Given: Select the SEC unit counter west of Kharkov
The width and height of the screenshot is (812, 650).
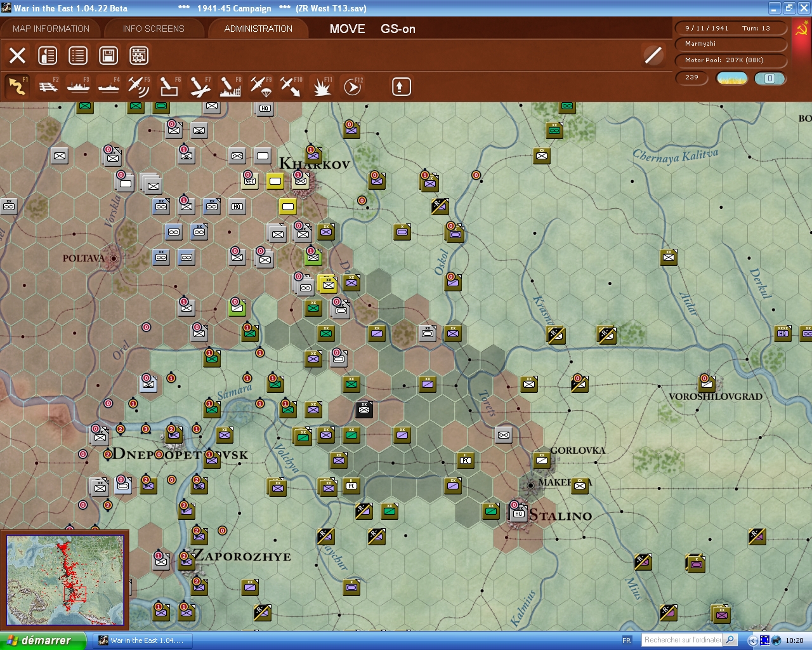Looking at the screenshot, I should (250, 181).
